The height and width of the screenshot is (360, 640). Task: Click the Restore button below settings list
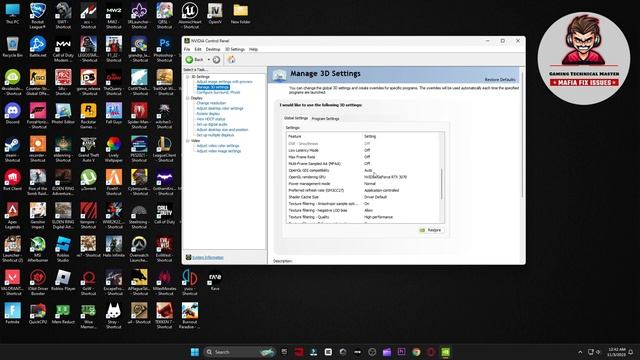(431, 230)
